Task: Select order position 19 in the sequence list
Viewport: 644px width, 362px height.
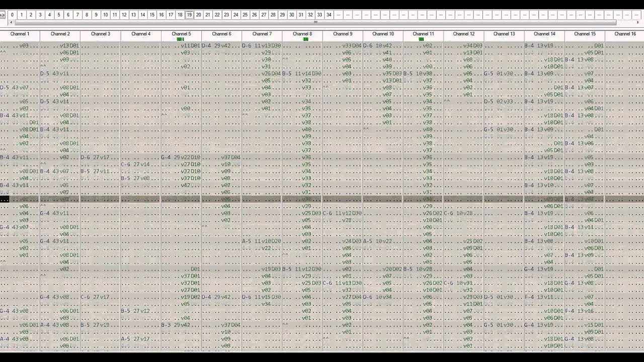Action: point(189,15)
